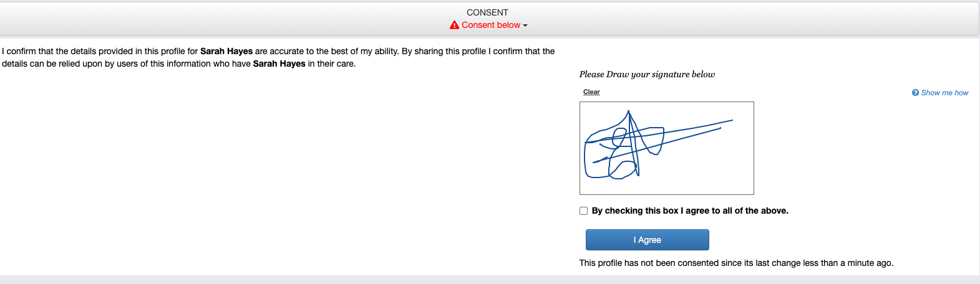This screenshot has width=980, height=284.
Task: Click the 'By checking this box' label text
Action: tap(689, 211)
